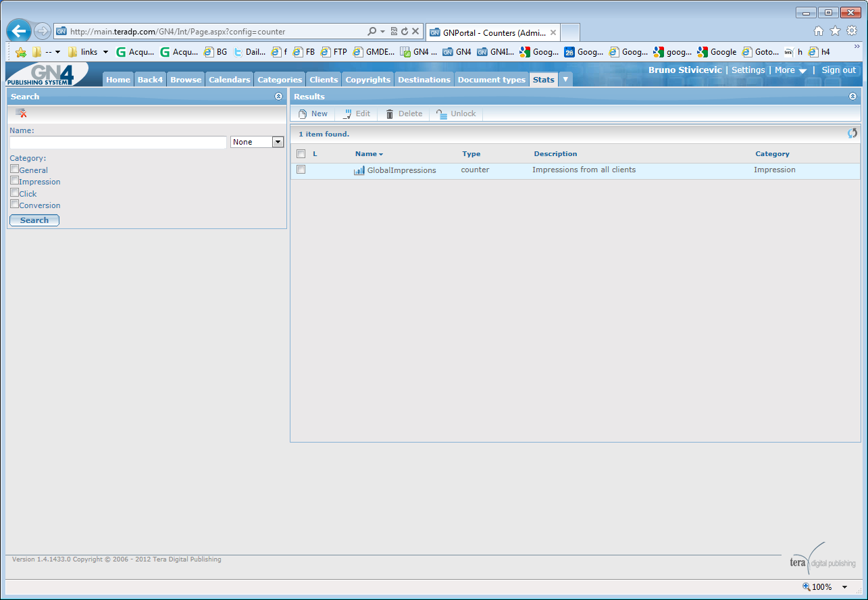Viewport: 868px width, 600px height.
Task: Expand the tab overflow arrow after Stats
Action: [x=565, y=79]
